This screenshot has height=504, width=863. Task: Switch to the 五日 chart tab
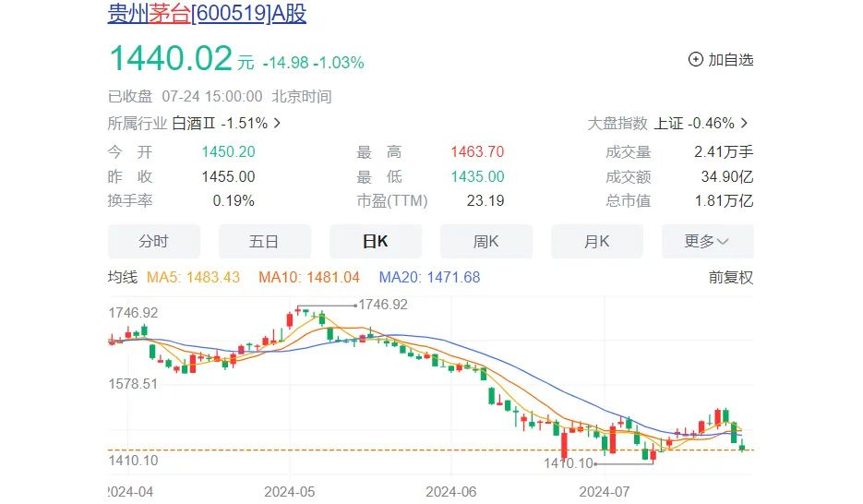click(x=264, y=242)
